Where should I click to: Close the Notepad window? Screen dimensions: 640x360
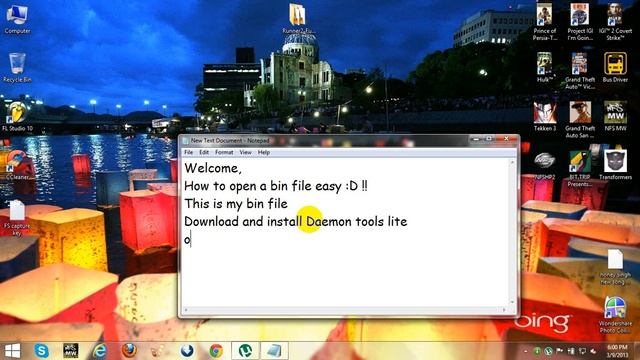506,139
